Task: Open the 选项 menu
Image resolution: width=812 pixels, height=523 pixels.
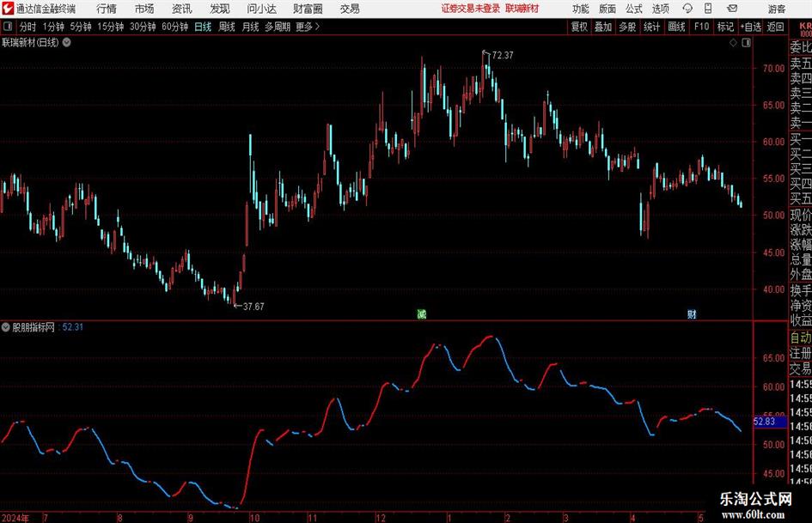Action: click(x=660, y=9)
